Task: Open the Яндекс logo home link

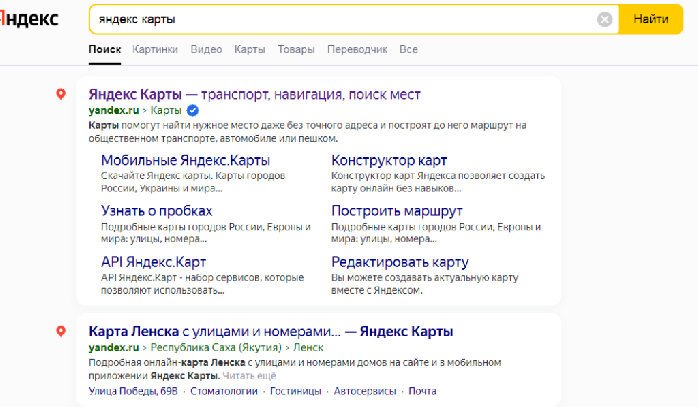Action: point(29,19)
